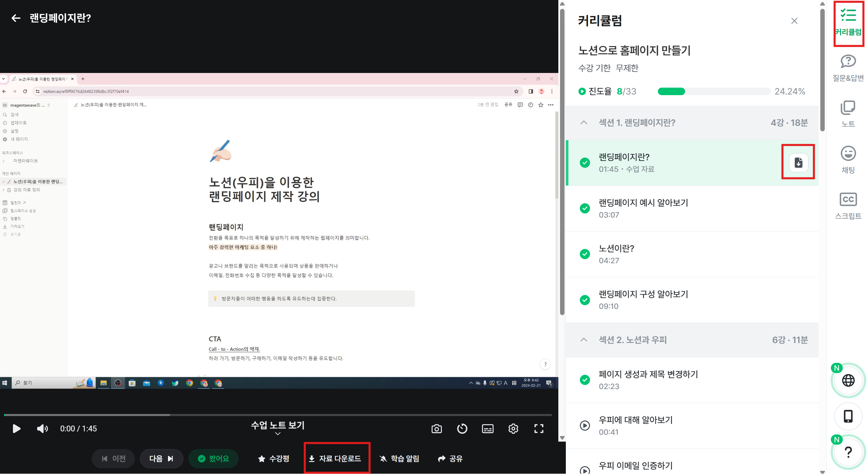Go back using the arrow beside 랜딩페이지란?

tap(16, 18)
